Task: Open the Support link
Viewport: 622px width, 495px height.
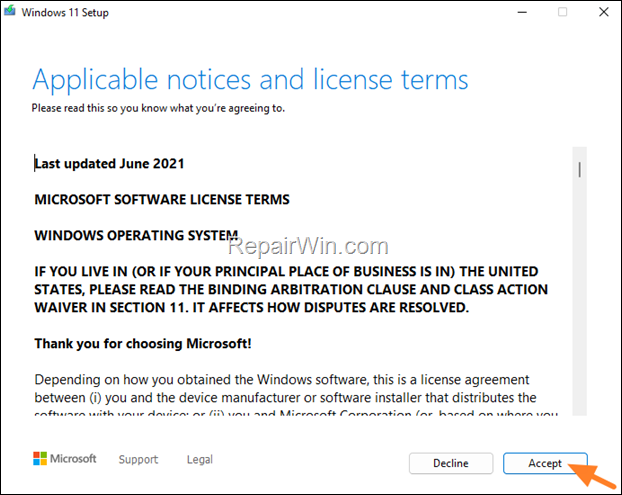Action: tap(138, 459)
